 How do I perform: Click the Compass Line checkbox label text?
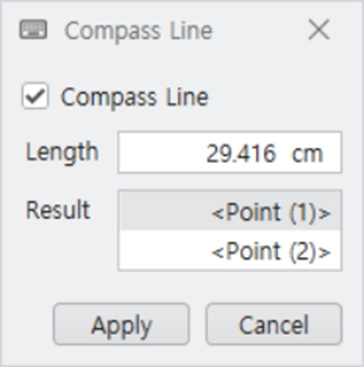[135, 97]
